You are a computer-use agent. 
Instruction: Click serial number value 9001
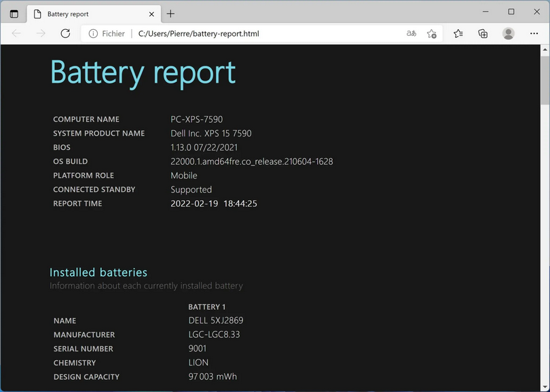click(x=198, y=349)
